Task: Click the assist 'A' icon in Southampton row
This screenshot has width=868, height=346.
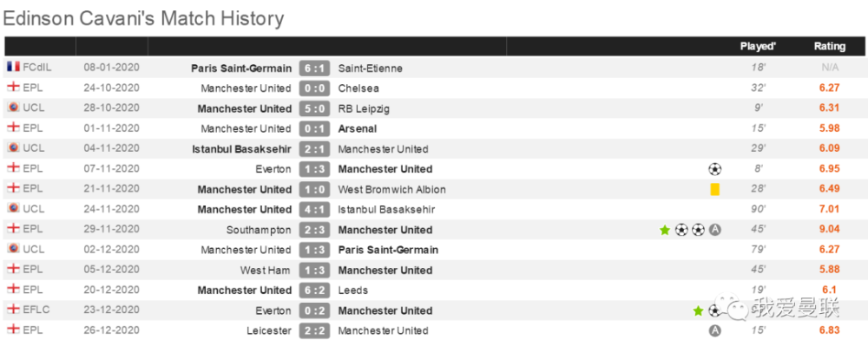Action: click(x=715, y=230)
